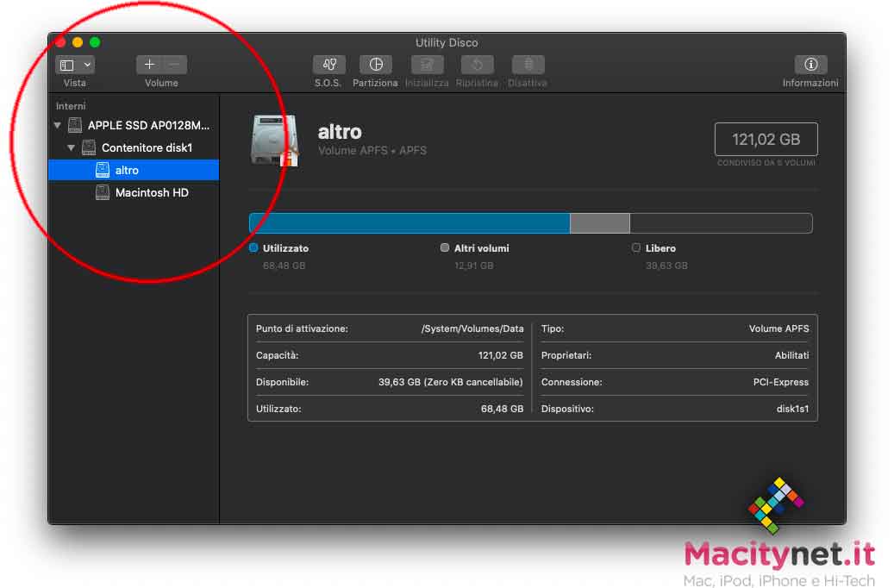Run S.O.S. first aid tool
894x588 pixels.
328,65
